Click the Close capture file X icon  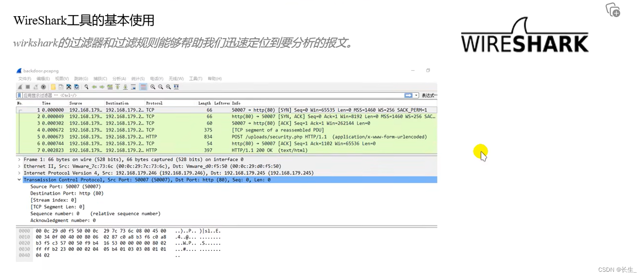[68, 87]
